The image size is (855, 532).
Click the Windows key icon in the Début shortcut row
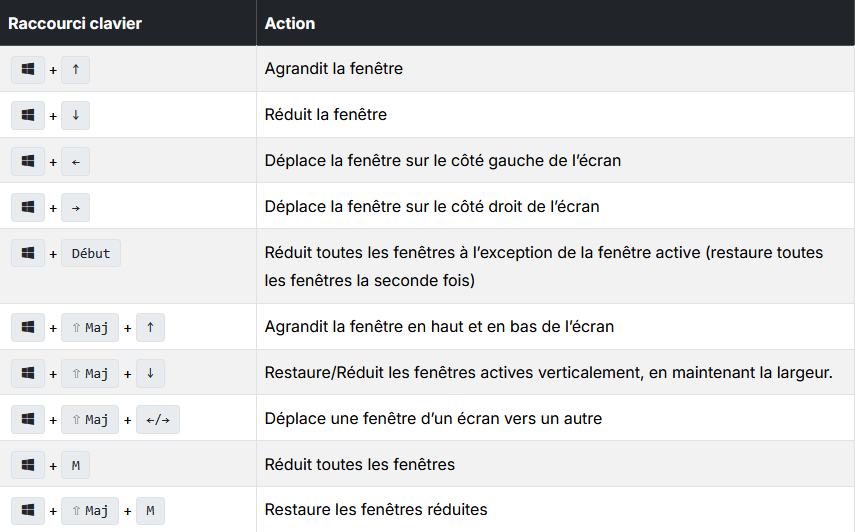point(28,253)
